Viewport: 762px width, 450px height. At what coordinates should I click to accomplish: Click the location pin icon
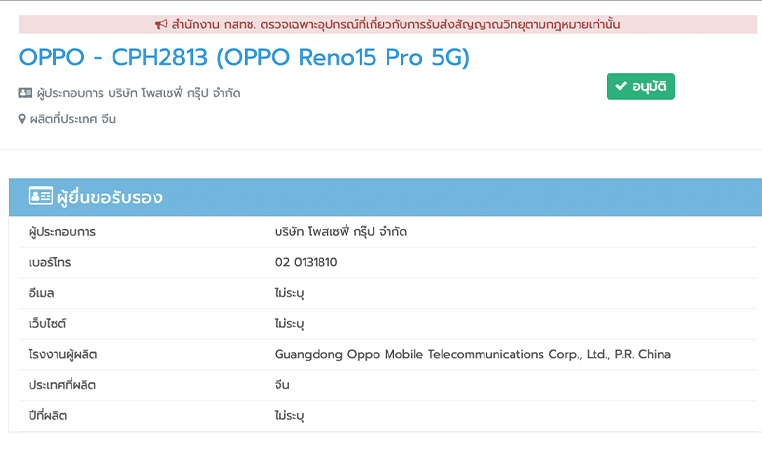(x=22, y=119)
